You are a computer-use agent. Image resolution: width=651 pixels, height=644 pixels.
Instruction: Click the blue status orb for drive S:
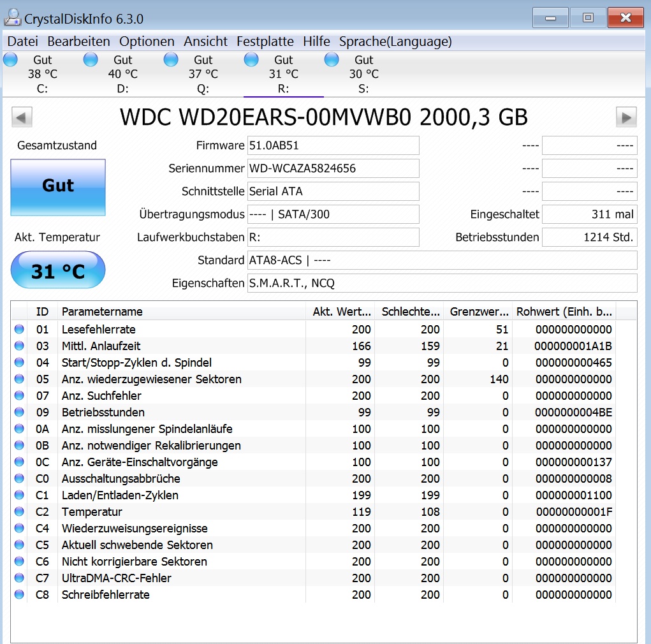click(x=332, y=59)
